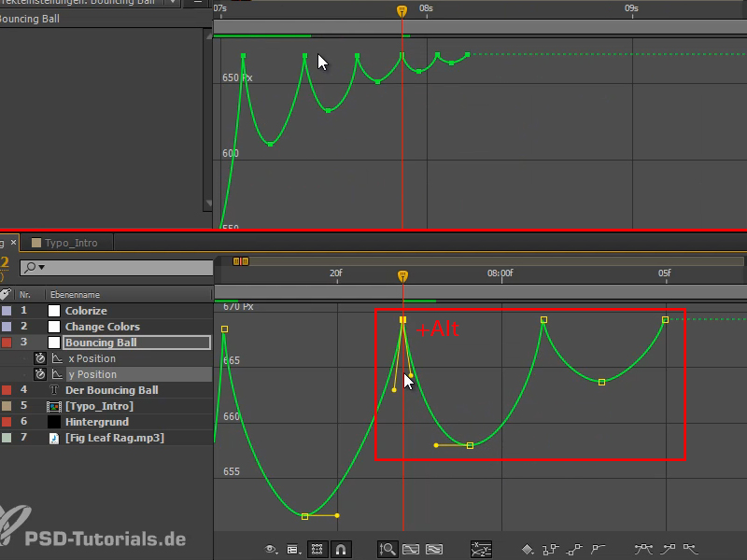Select the Fig Leaf Rag.mp3 layer
Image resolution: width=747 pixels, height=560 pixels.
coord(112,437)
